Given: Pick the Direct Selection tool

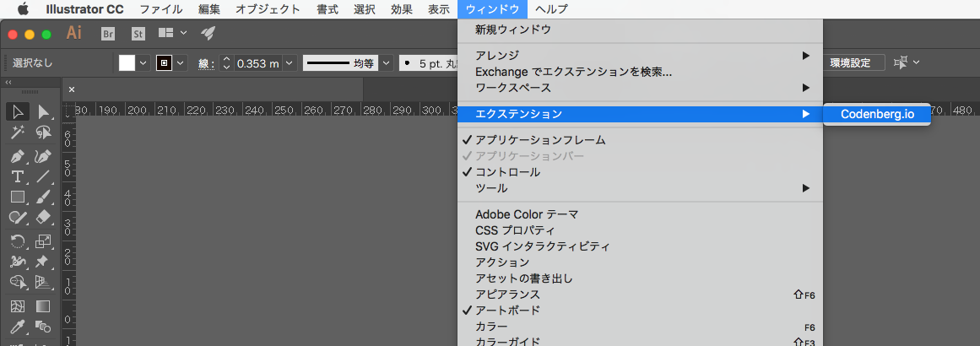Looking at the screenshot, I should point(43,112).
